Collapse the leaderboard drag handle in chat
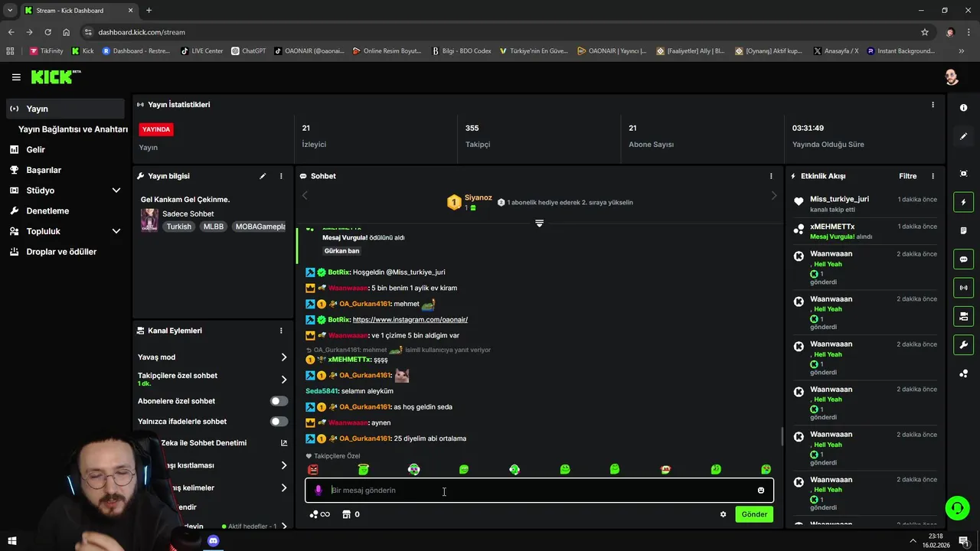Viewport: 980px width, 551px height. 539,223
